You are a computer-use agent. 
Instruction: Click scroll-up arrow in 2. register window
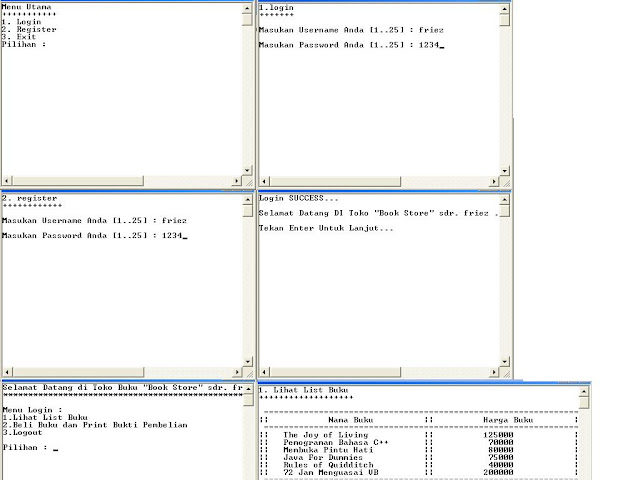tap(248, 200)
